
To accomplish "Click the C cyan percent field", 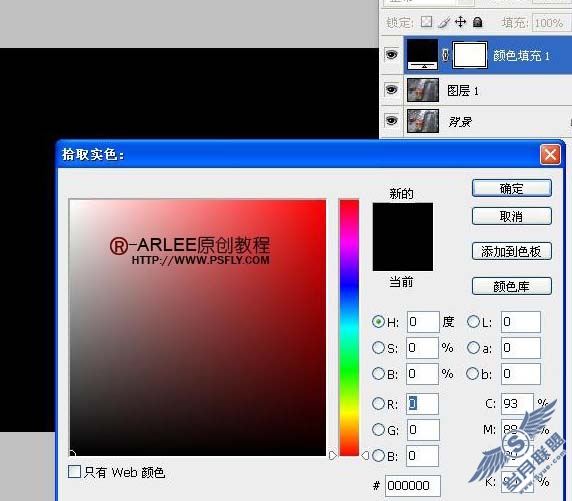I will (517, 404).
